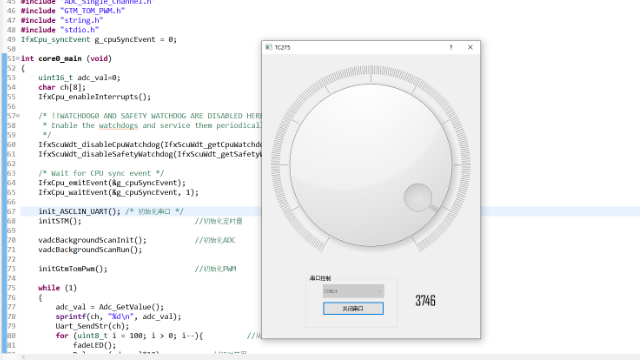Click the 串口控制 group label

[320, 278]
